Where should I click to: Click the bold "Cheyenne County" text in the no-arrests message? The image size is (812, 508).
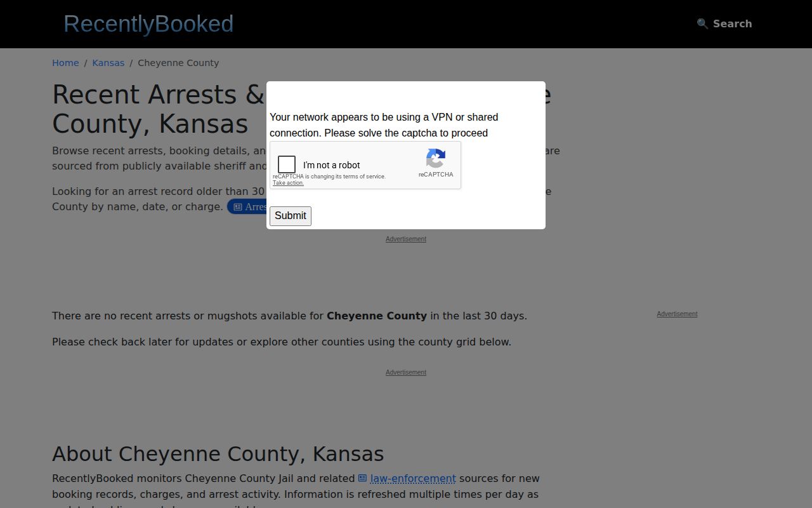(377, 316)
